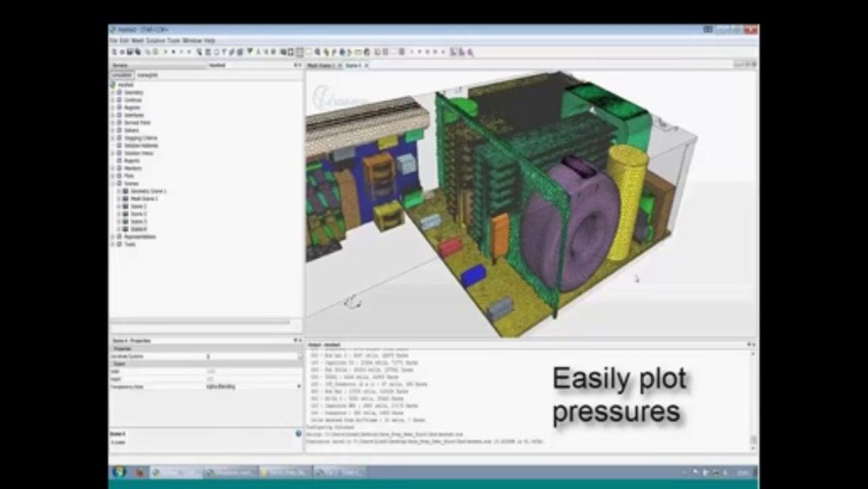Open the Tools menu in menu bar
The height and width of the screenshot is (489, 868).
(x=173, y=41)
